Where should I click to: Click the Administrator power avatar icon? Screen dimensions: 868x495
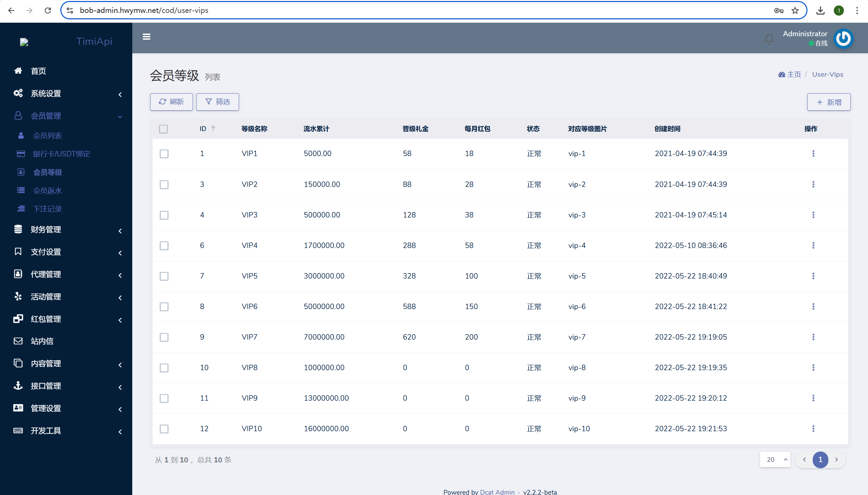(x=843, y=38)
